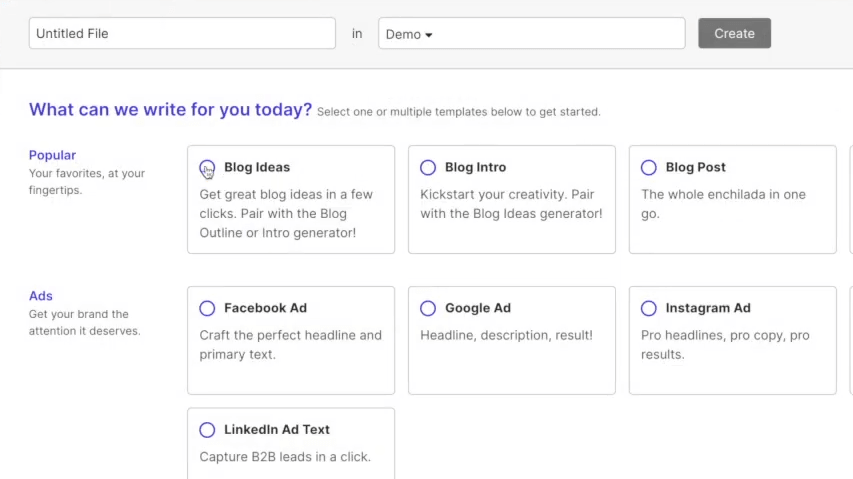Open the Demo folder dropdown
The width and height of the screenshot is (853, 479).
[531, 33]
